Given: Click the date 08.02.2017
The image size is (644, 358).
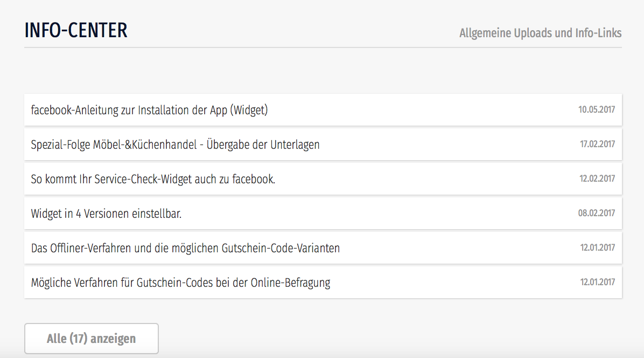Looking at the screenshot, I should [x=597, y=214].
